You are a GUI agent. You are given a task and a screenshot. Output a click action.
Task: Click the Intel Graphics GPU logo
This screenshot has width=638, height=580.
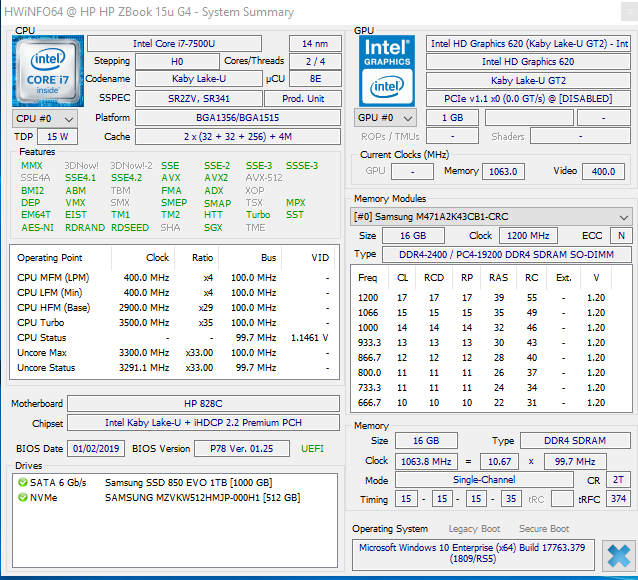pos(387,71)
